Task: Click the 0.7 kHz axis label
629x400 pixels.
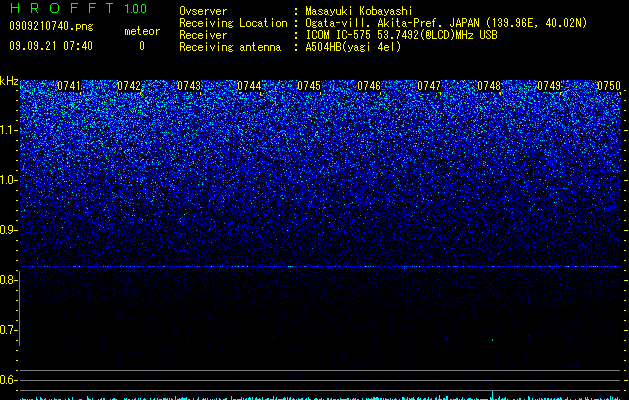Action: coord(8,330)
